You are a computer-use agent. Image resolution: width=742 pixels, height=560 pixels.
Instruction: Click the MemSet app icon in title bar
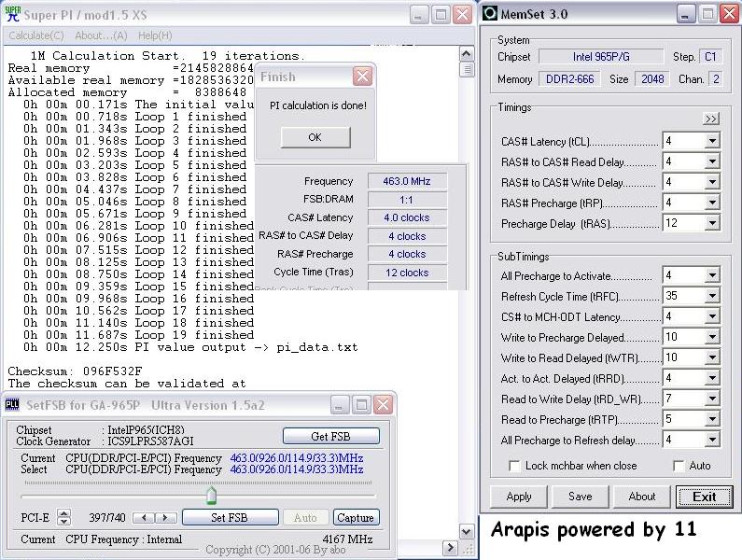tap(490, 13)
